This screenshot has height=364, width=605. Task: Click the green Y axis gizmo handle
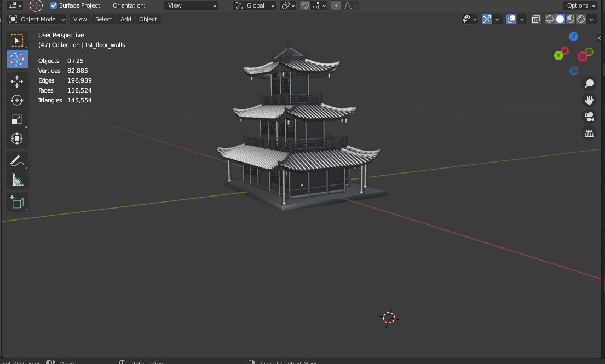(x=558, y=55)
